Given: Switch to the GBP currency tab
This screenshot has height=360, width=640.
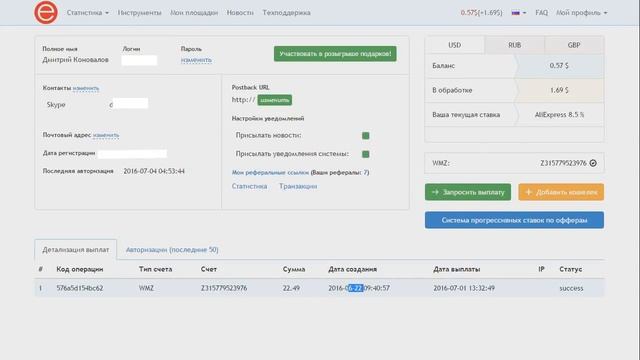Looking at the screenshot, I should 574,45.
